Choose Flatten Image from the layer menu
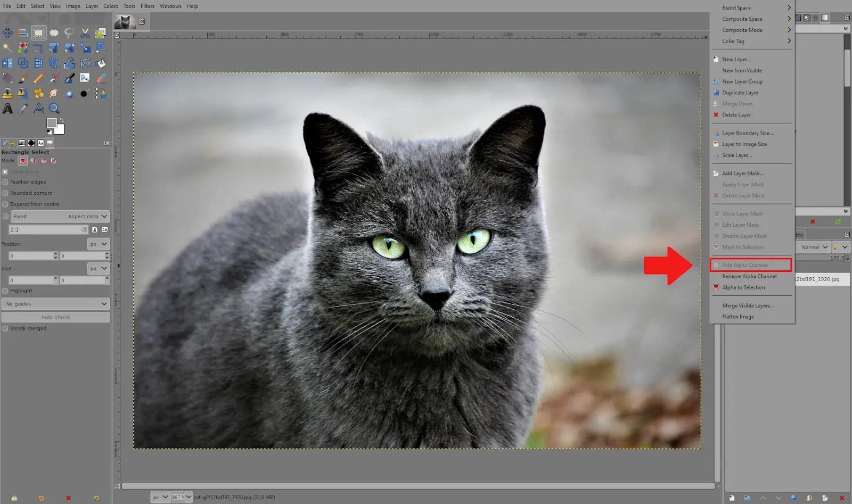Image resolution: width=852 pixels, height=504 pixels. coord(738,317)
